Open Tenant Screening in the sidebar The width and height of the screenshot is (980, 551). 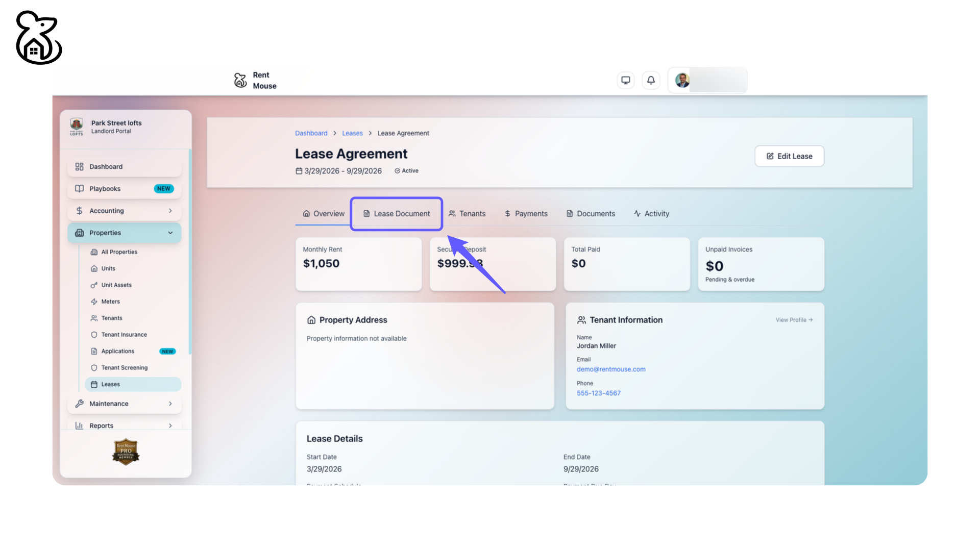[124, 368]
